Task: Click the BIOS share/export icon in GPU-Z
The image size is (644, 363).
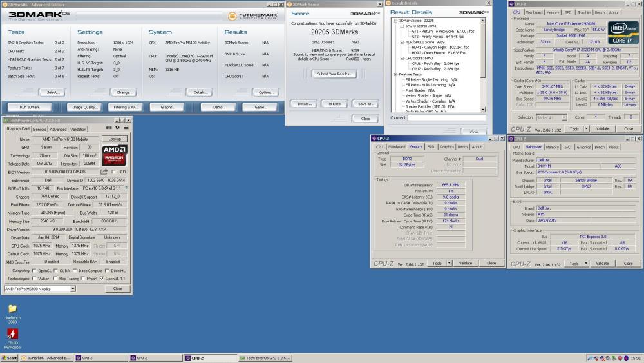Action: point(104,172)
